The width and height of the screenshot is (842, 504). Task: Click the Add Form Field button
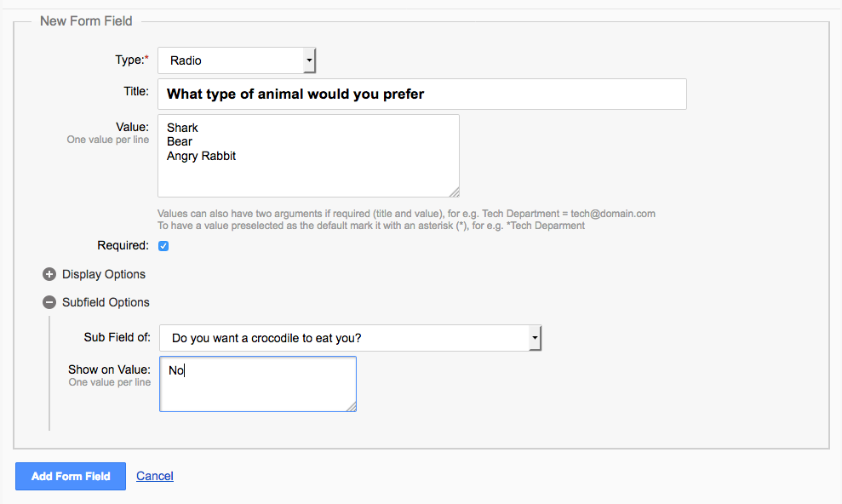point(71,477)
